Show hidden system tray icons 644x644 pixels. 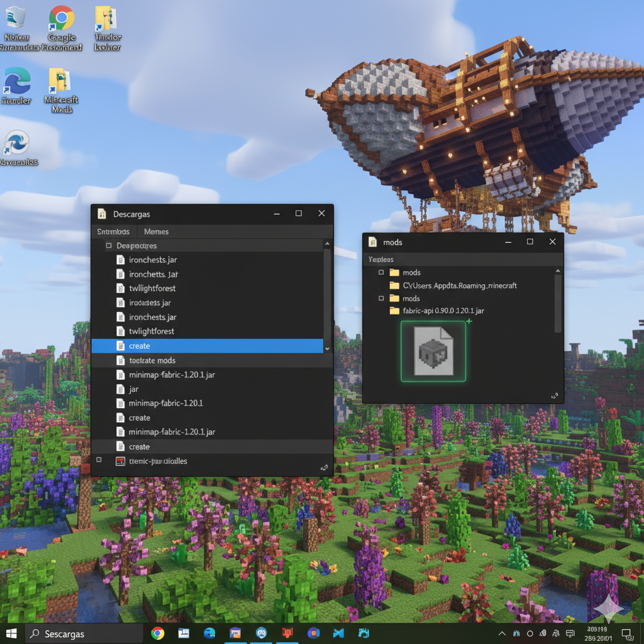tap(502, 633)
